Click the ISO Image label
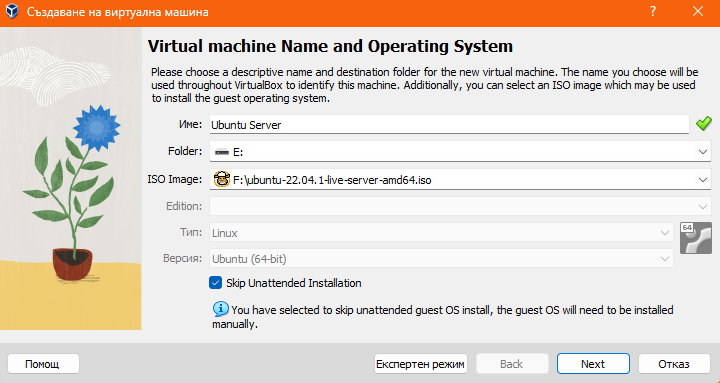 pos(174,179)
